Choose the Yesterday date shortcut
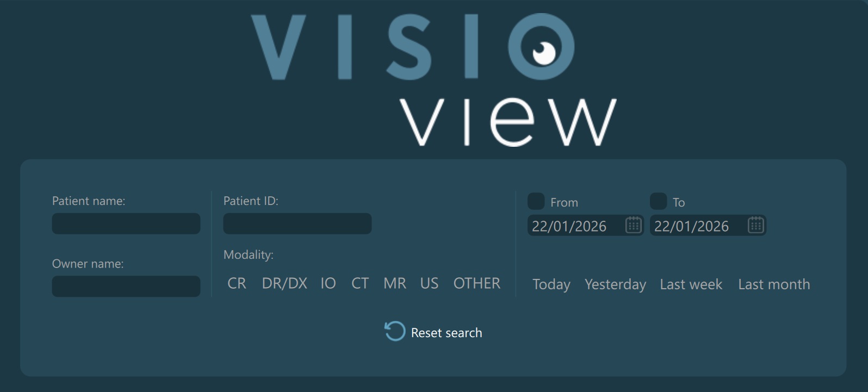This screenshot has height=392, width=868. (615, 284)
